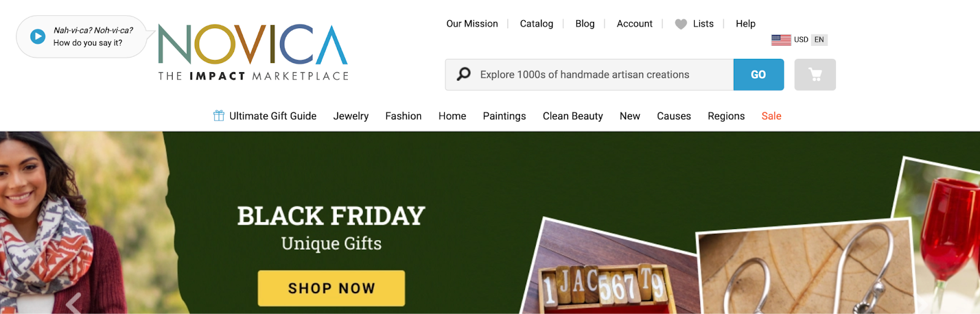Open the USD currency selector

click(x=801, y=40)
